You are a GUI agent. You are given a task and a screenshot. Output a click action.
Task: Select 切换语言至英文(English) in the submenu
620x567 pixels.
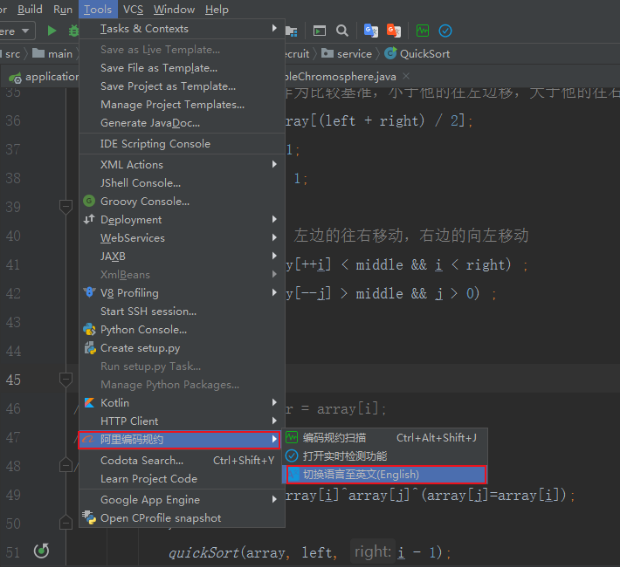[x=384, y=474]
